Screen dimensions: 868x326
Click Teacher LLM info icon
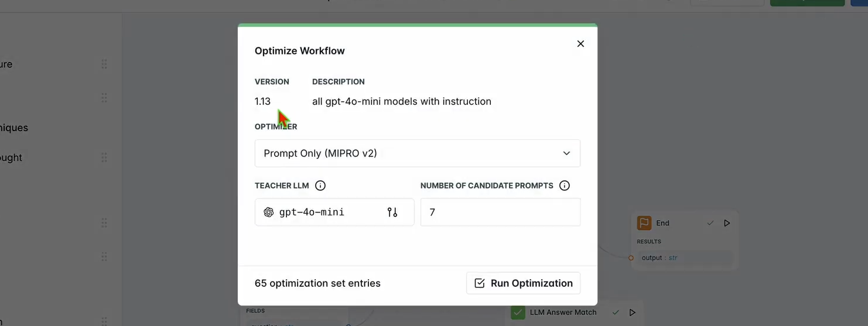coord(320,186)
